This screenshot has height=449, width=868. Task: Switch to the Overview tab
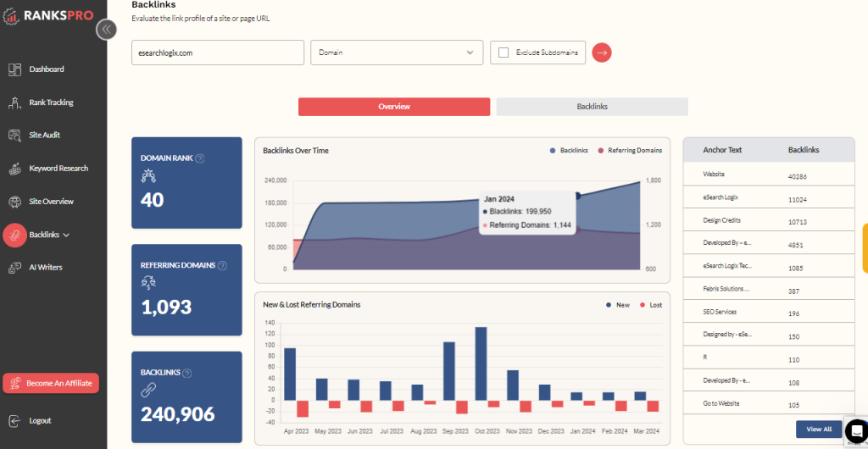[x=394, y=107]
